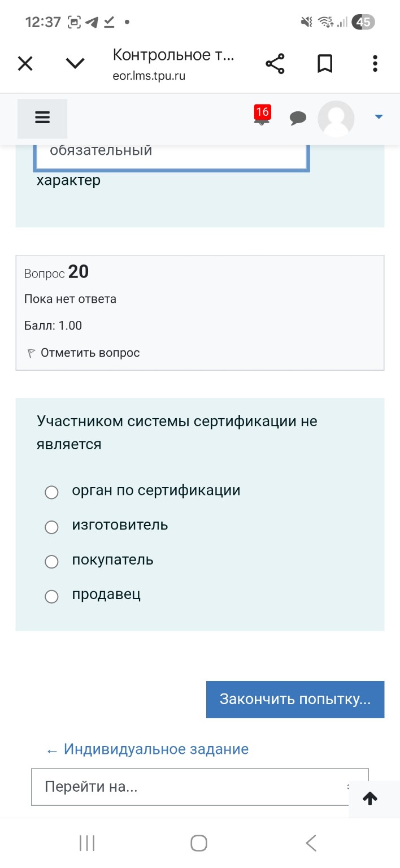Select the 'покупатель' option
The width and height of the screenshot is (400, 868).
tap(51, 562)
